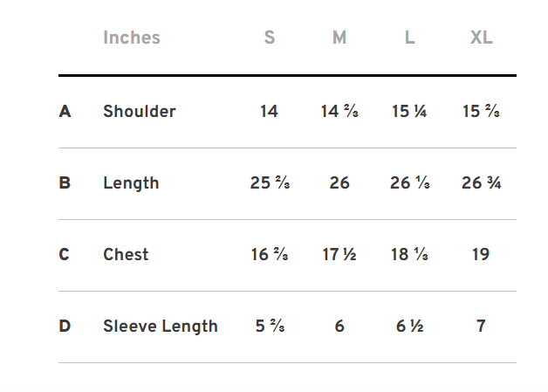
Task: Select the S size column header
Action: coord(270,38)
